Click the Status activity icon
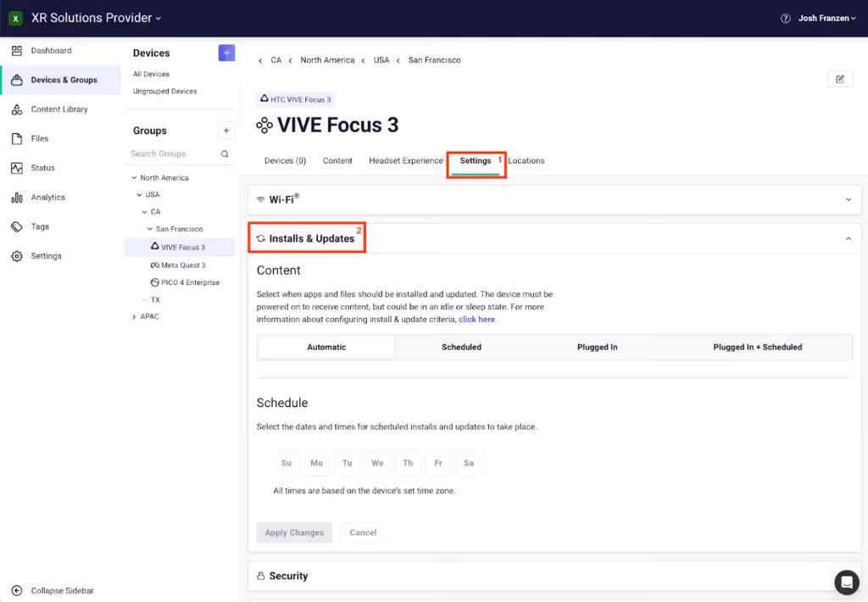 17,168
